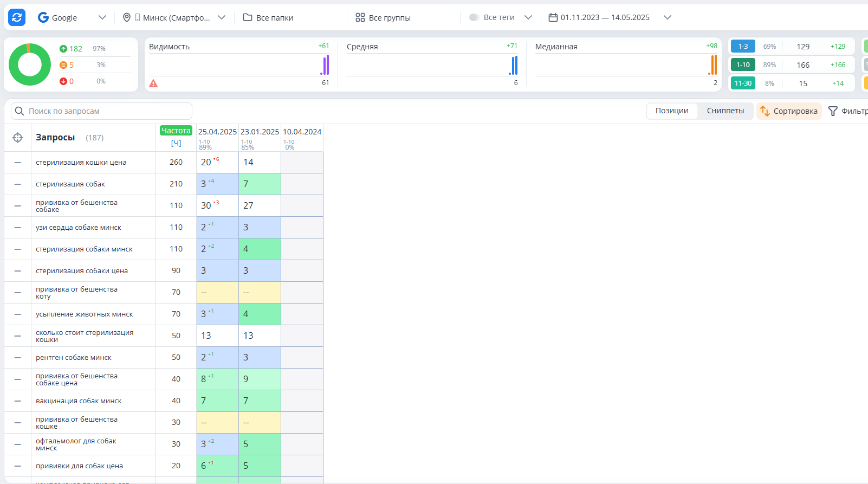Click the 166 count in the 1-10 row

(803, 65)
